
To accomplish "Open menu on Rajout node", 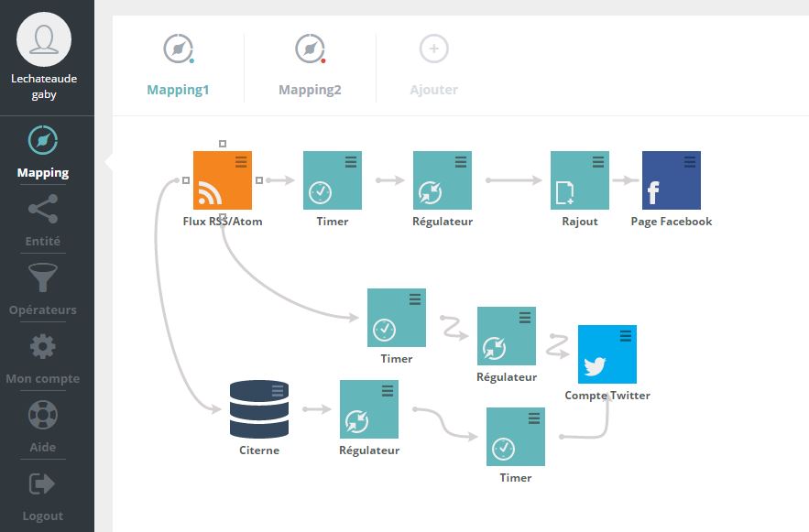I will click(x=598, y=162).
